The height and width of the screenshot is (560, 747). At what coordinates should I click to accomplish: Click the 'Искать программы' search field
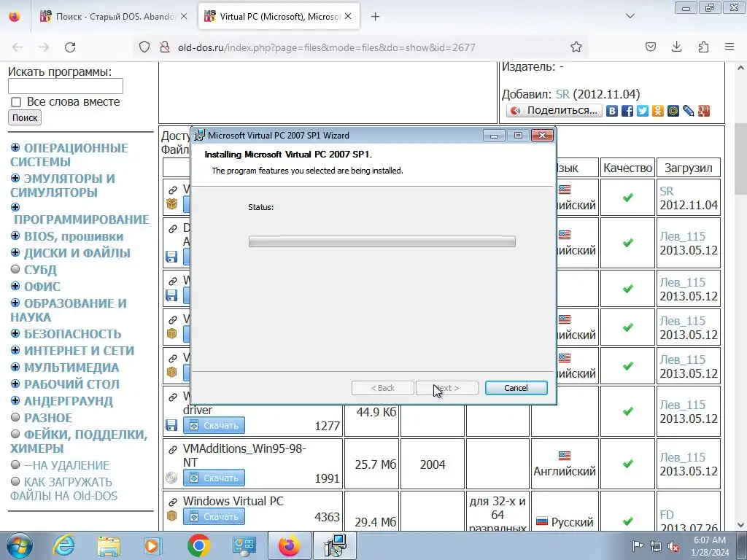(65, 86)
